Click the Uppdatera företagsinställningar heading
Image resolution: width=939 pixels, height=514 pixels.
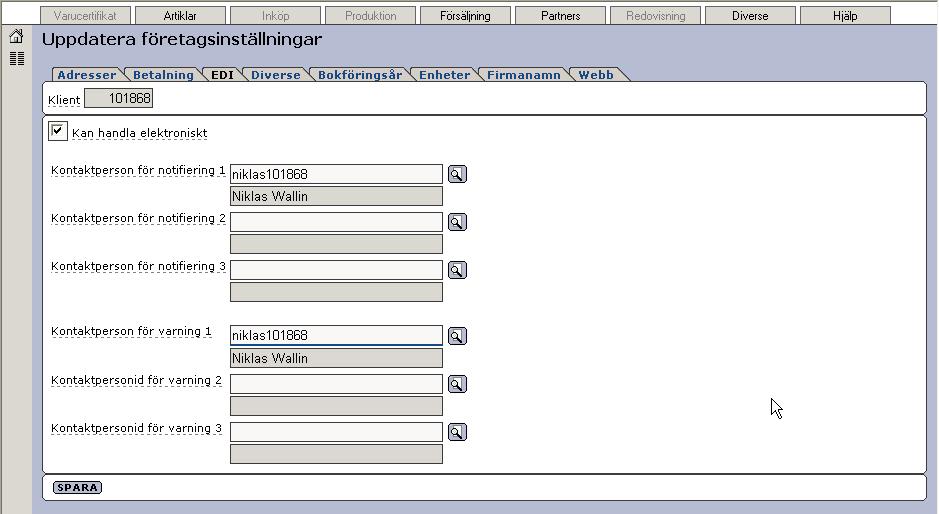pyautogui.click(x=182, y=40)
